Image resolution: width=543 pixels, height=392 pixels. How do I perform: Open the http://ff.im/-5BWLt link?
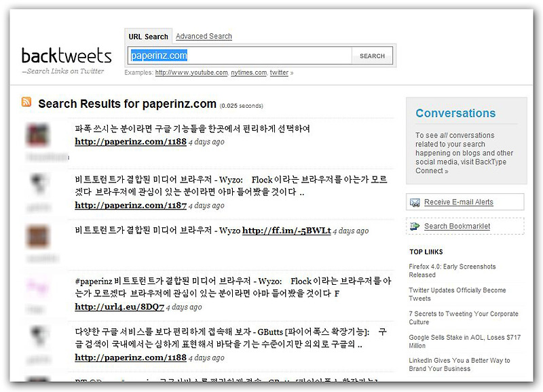(286, 231)
